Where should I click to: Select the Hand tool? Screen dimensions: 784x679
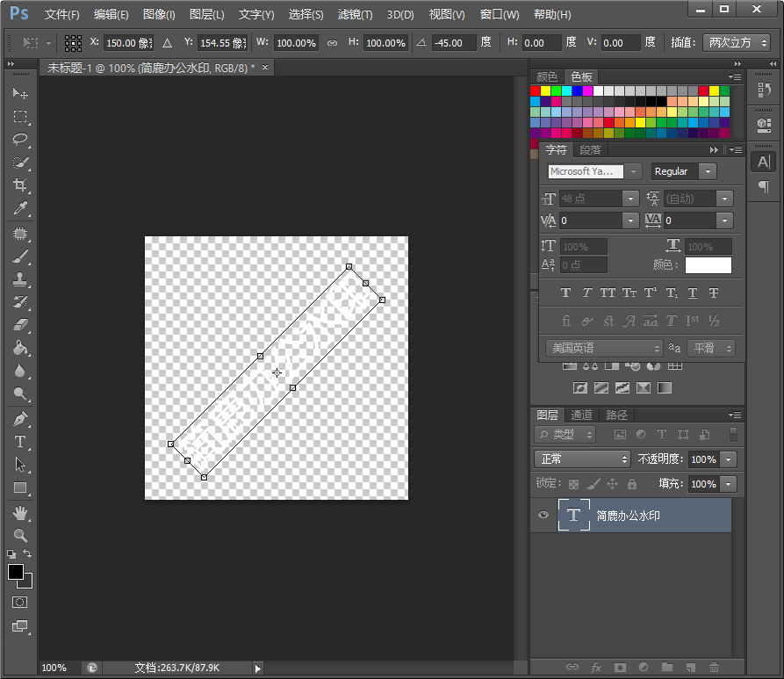(x=20, y=512)
